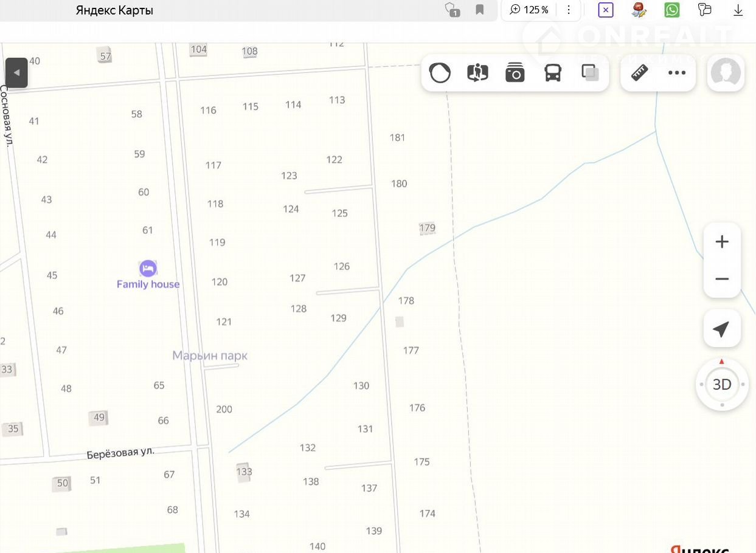This screenshot has width=756, height=553.
Task: Select the ruler measurement tool
Action: (639, 73)
